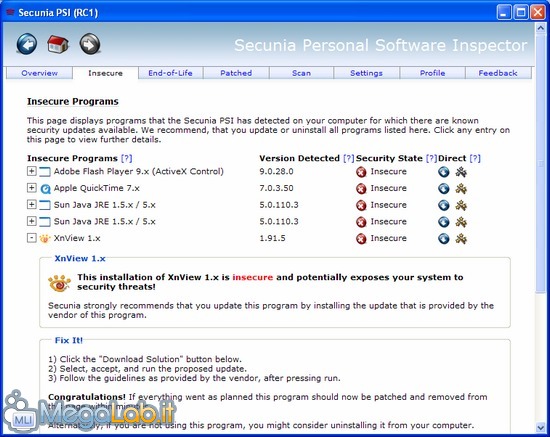Open the End-of-Life tab
This screenshot has width=550, height=437.
pyautogui.click(x=170, y=73)
